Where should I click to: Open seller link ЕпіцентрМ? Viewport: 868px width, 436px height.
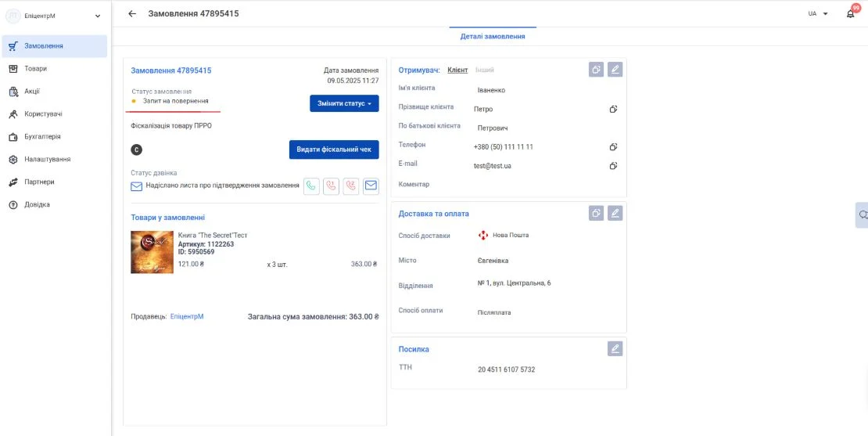(x=187, y=316)
